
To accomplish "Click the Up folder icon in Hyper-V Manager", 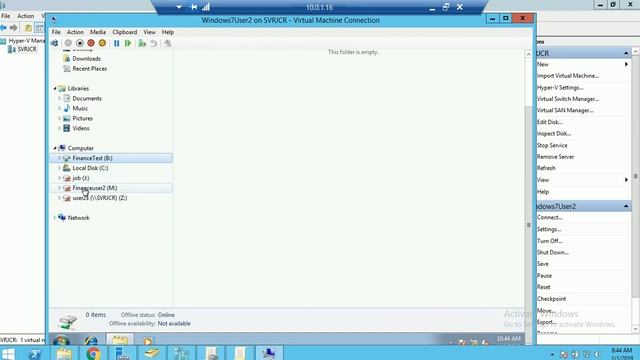I will click(28, 28).
